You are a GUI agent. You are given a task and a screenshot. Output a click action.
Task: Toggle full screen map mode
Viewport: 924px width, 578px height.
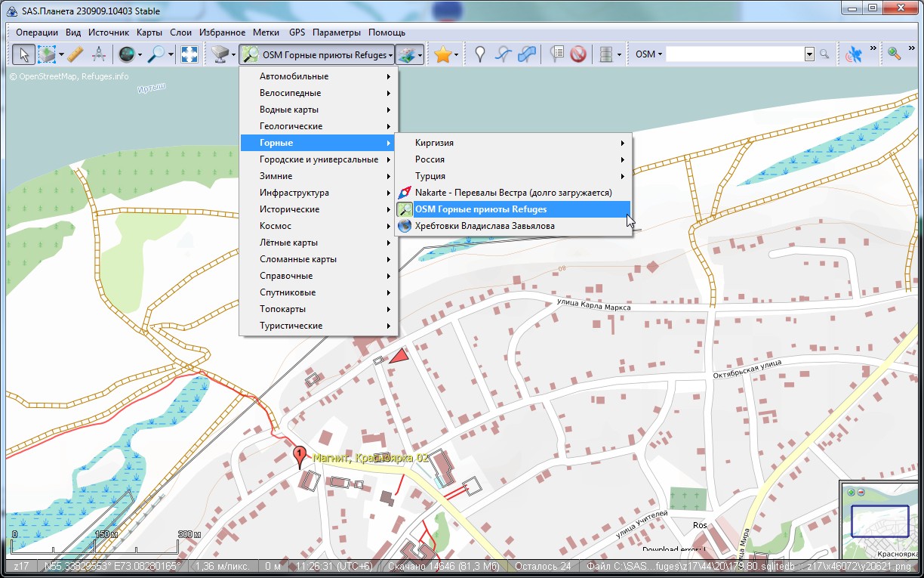coord(189,54)
